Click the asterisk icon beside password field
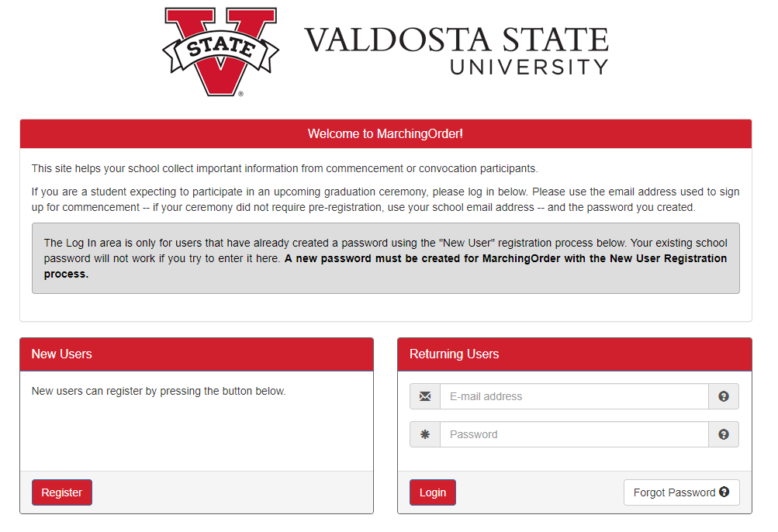 424,434
